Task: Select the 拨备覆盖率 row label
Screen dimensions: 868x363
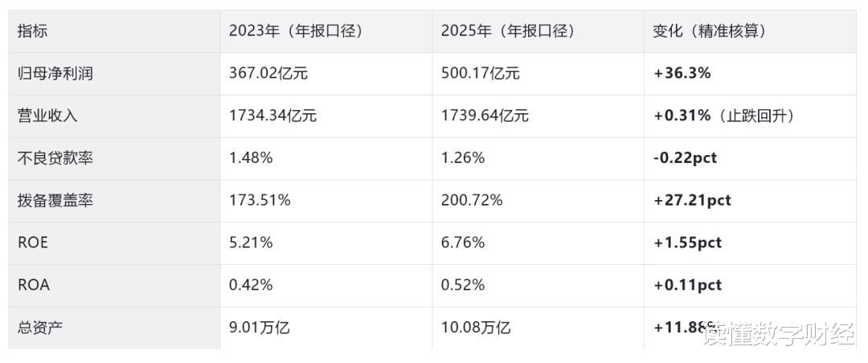Action: [x=55, y=201]
